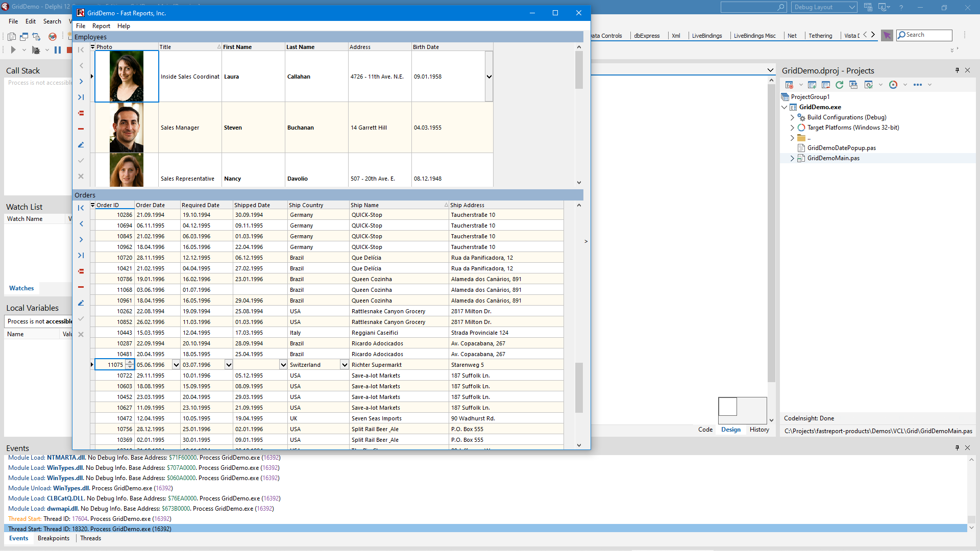Click the Refresh icon in Projects panel
980x551 pixels.
(x=839, y=85)
